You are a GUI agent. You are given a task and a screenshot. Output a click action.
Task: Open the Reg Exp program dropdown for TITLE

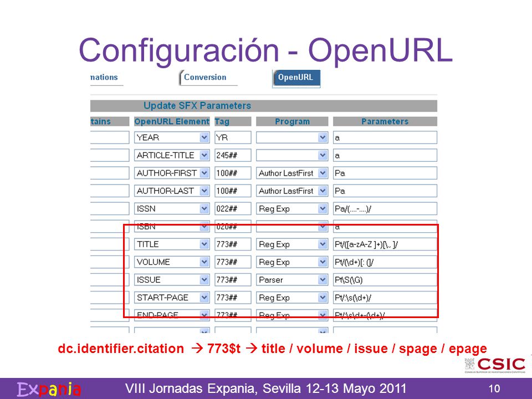coord(292,244)
